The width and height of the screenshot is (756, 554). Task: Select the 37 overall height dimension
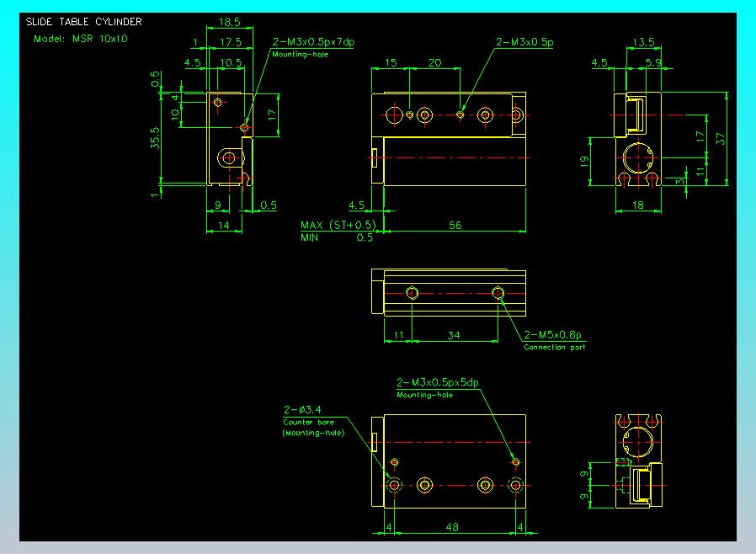point(721,138)
